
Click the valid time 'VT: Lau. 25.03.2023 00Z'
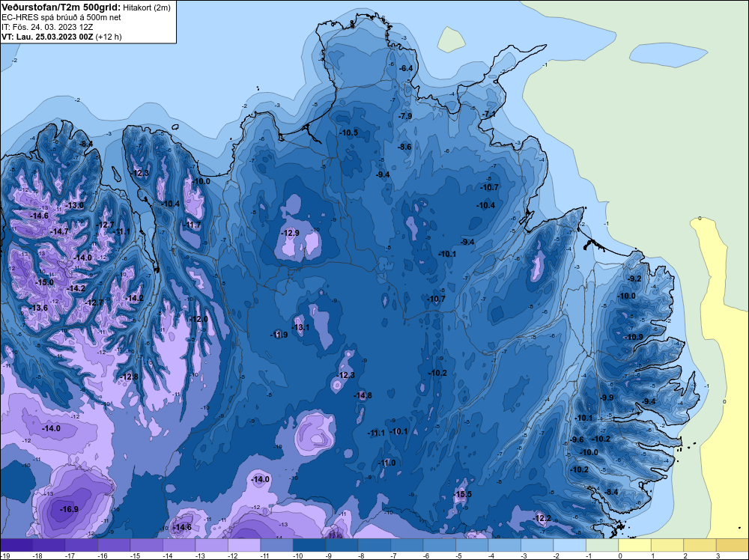(x=47, y=37)
